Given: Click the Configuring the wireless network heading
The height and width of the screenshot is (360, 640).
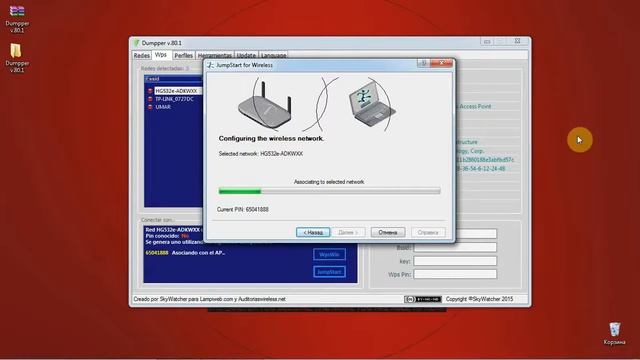Looking at the screenshot, I should [271, 139].
